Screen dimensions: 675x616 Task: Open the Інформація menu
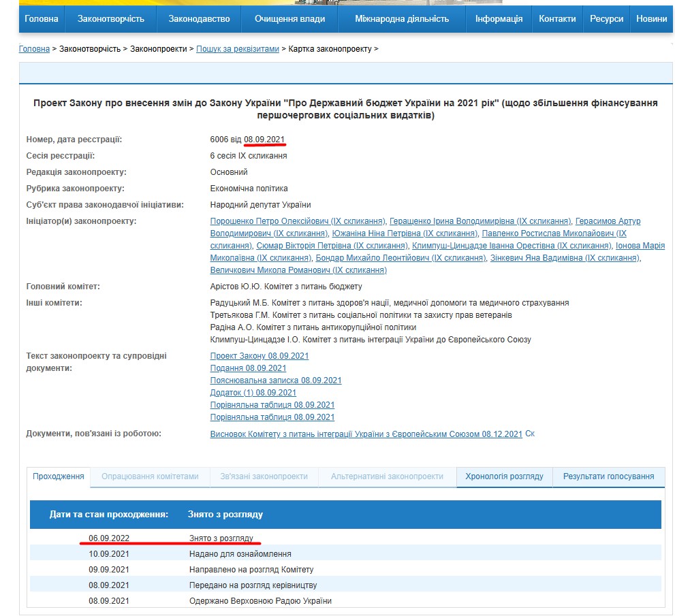pyautogui.click(x=499, y=19)
